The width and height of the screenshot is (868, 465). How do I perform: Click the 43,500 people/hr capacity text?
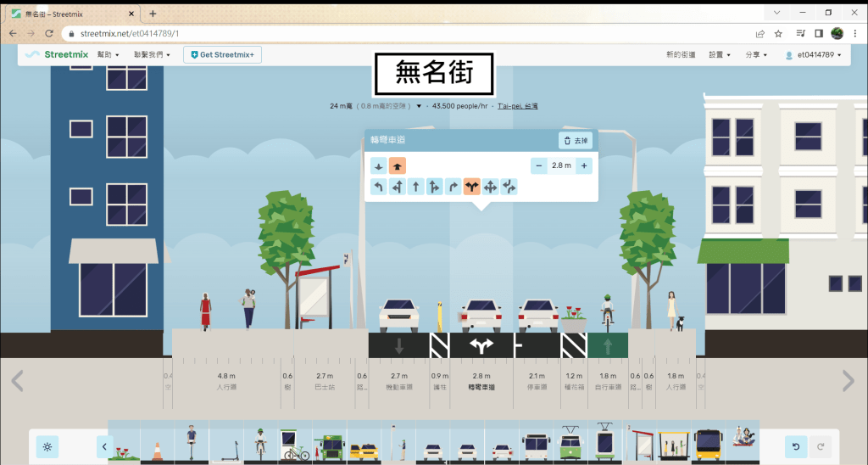pyautogui.click(x=460, y=106)
